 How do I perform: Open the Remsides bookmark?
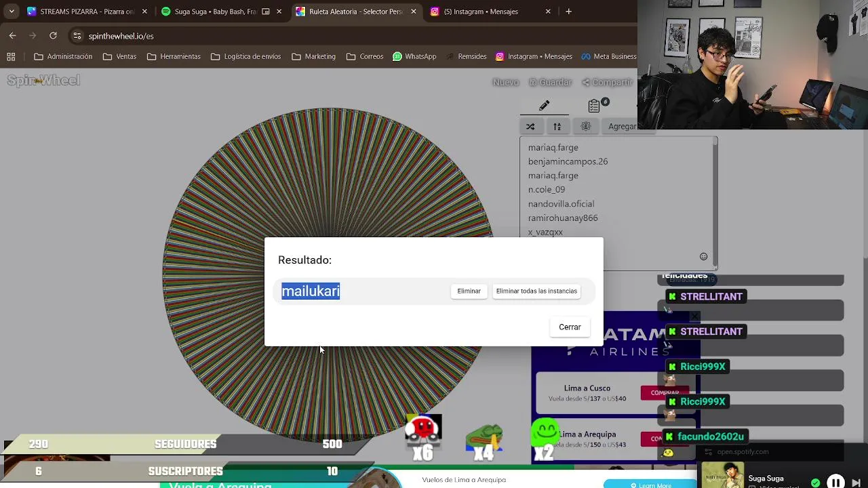(x=467, y=56)
